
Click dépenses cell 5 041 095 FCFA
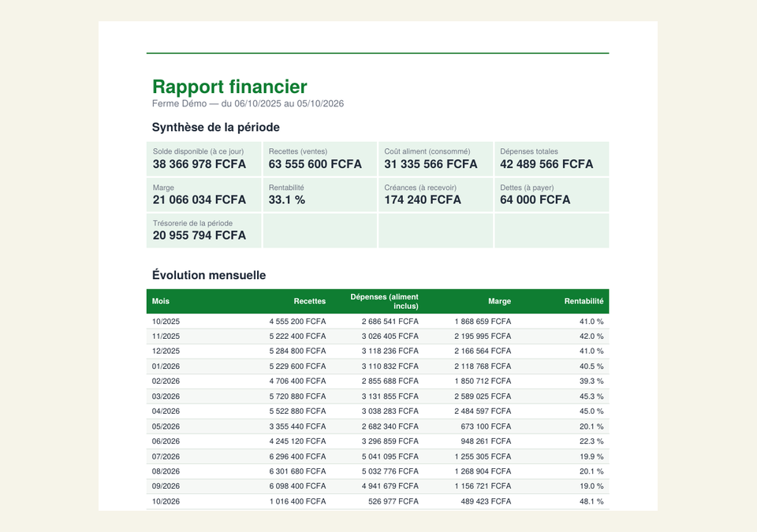point(390,456)
